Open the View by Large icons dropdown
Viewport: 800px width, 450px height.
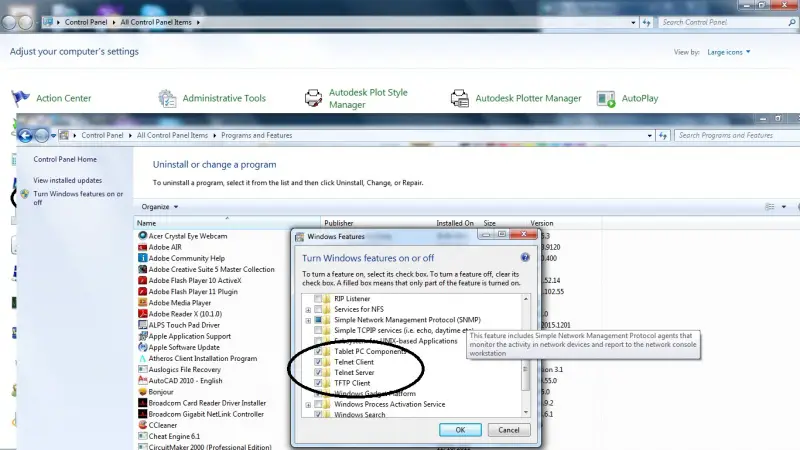click(x=729, y=52)
